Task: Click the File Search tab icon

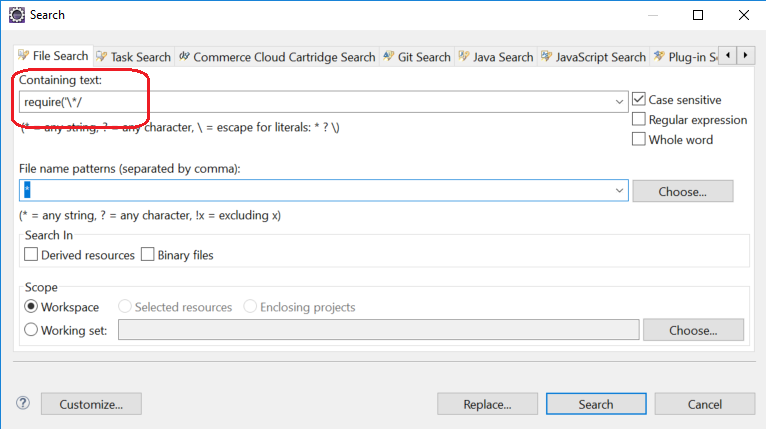Action: pos(24,56)
